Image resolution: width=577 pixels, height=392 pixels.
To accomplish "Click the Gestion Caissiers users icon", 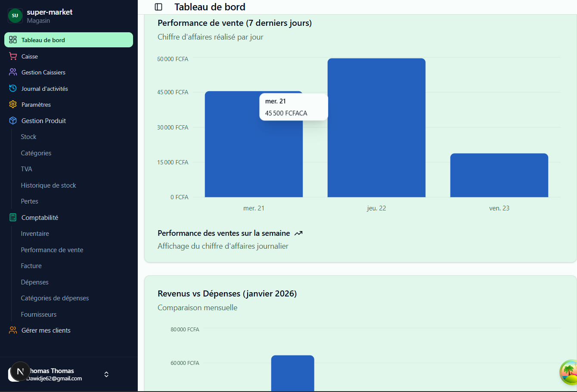I will pyautogui.click(x=13, y=72).
